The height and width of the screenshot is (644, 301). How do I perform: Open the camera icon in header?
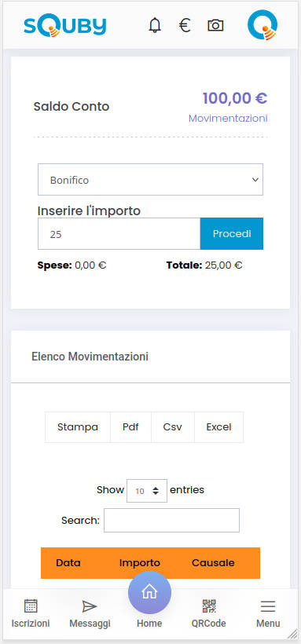pyautogui.click(x=215, y=25)
